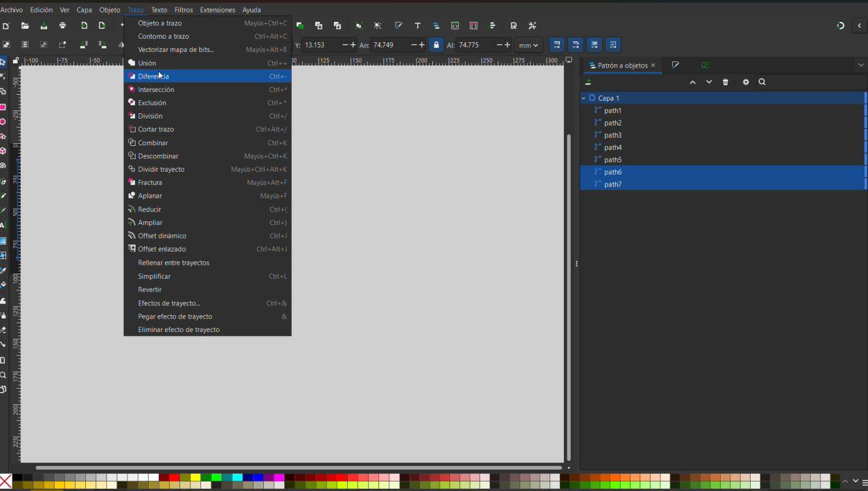Image resolution: width=868 pixels, height=491 pixels.
Task: Click the search icon in the Objects panel
Action: coord(762,82)
